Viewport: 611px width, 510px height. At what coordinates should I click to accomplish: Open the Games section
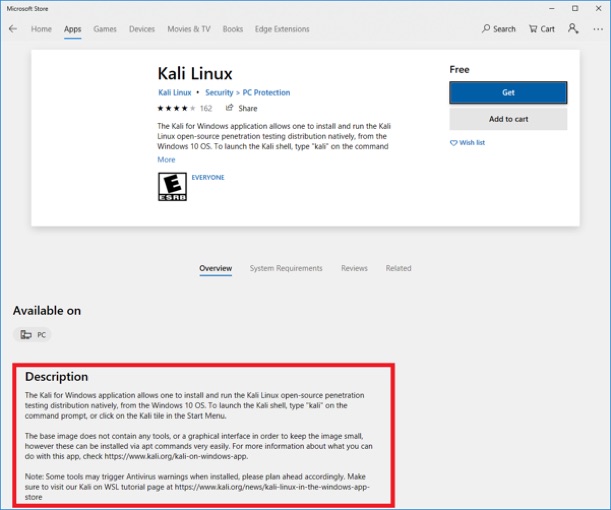(105, 29)
